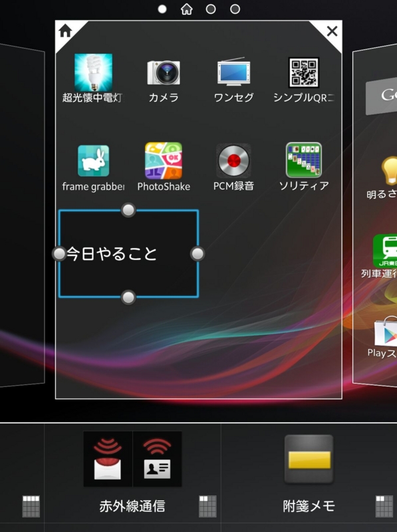
Task: Click the top resize handle of the widget
Action: (128, 210)
